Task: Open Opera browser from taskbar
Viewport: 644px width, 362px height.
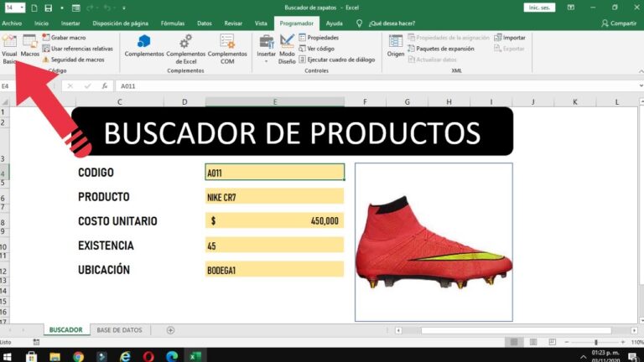Action: 148,356
